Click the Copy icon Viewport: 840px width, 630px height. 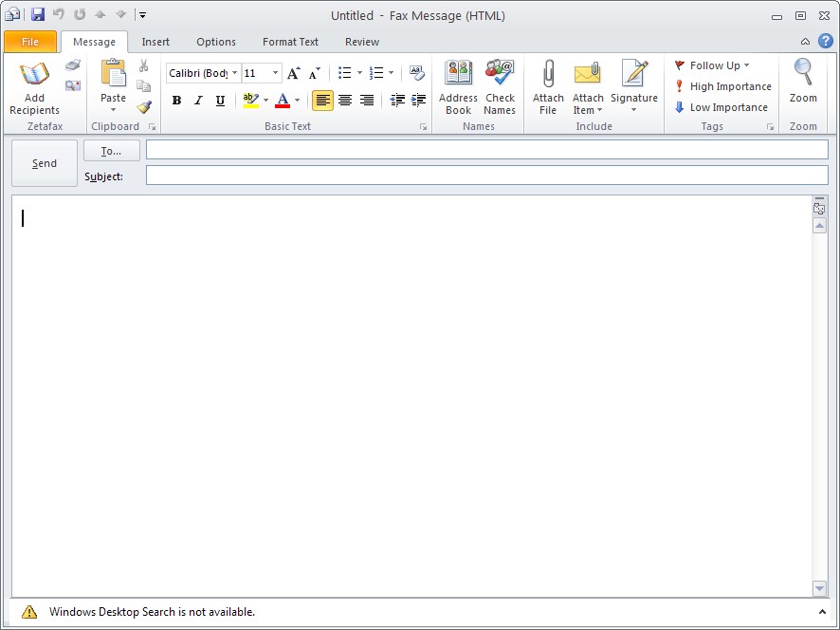point(143,85)
